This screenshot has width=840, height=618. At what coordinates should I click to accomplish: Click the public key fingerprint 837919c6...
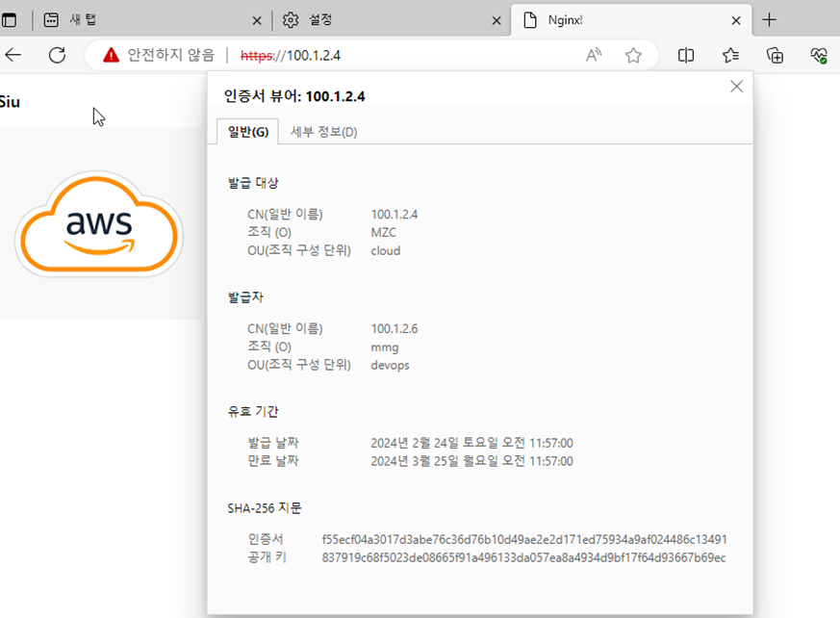click(x=524, y=557)
